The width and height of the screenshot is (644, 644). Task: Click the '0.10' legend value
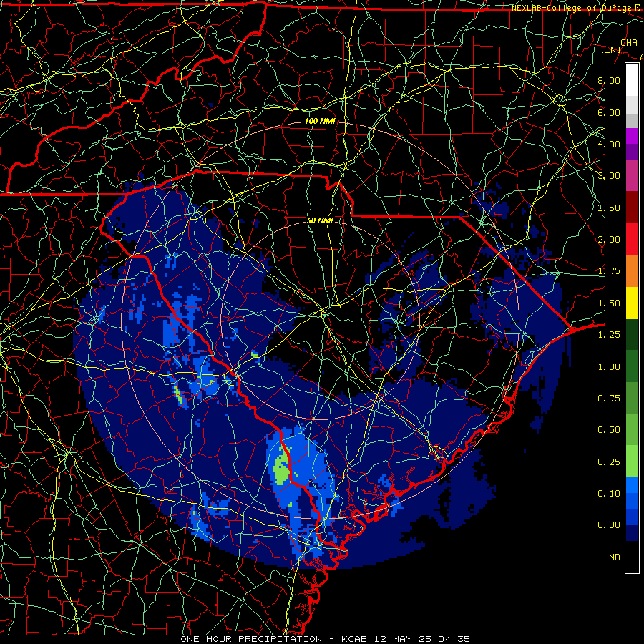coord(609,494)
